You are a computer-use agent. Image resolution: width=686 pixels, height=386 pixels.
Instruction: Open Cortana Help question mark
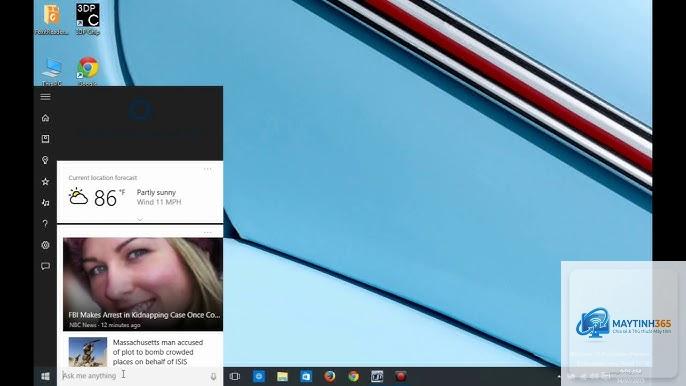46,224
